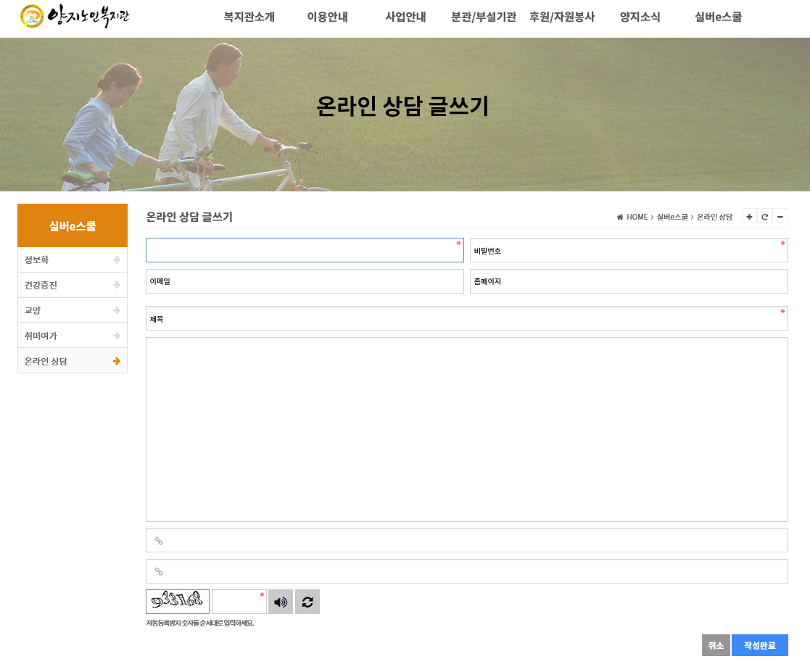
Task: Increase font size with plus icon
Action: 749,217
